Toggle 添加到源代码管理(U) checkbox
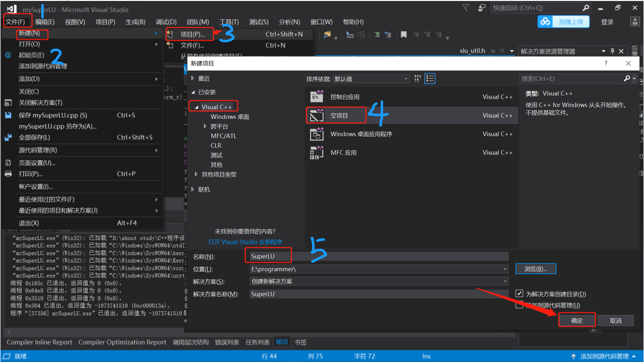The image size is (644, 362). coord(519,305)
